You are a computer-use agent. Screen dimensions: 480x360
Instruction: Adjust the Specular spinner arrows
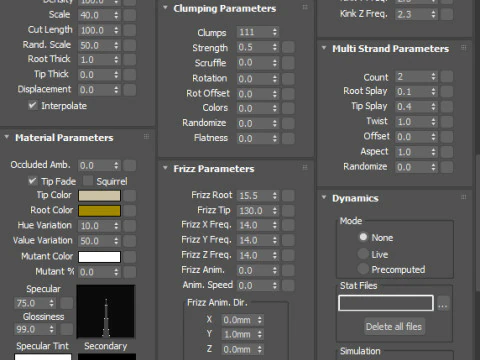click(x=52, y=303)
